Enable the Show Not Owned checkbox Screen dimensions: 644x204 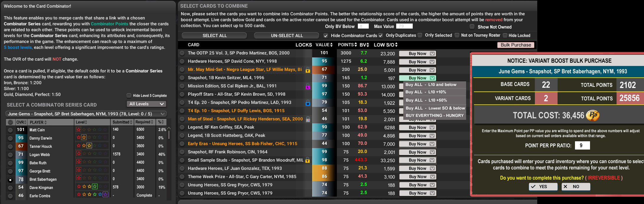[x=472, y=27]
